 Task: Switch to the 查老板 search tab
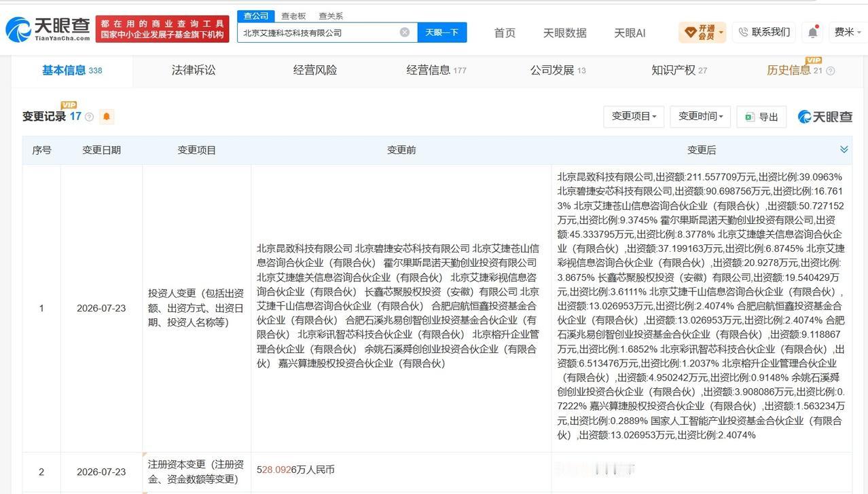293,16
